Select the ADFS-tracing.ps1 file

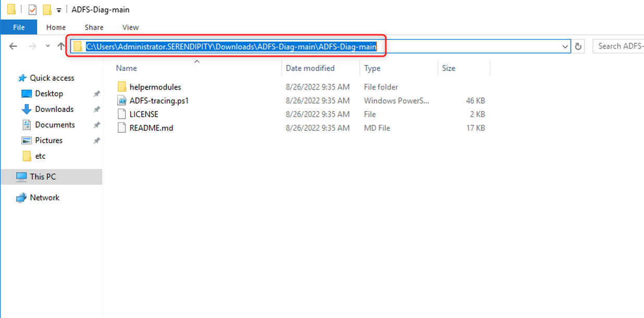click(x=159, y=100)
